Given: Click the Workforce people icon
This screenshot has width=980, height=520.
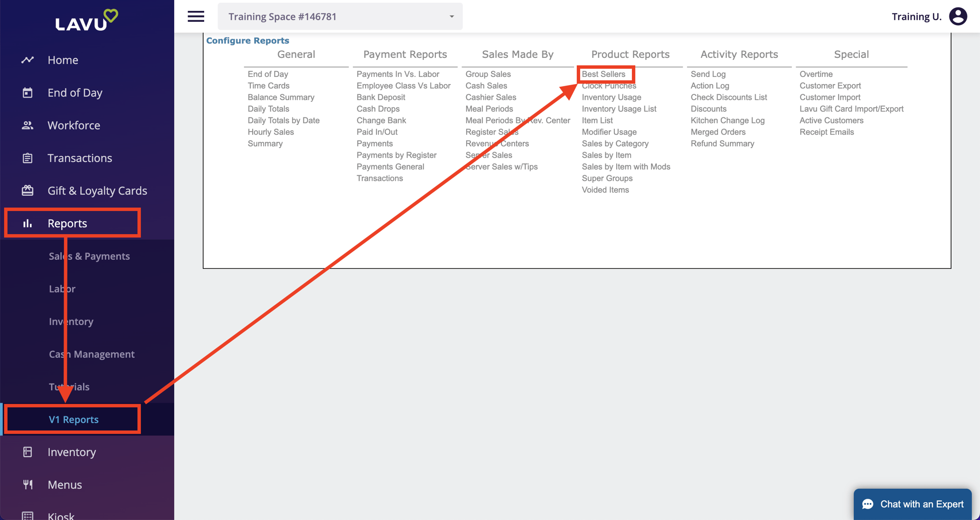Looking at the screenshot, I should [x=28, y=125].
